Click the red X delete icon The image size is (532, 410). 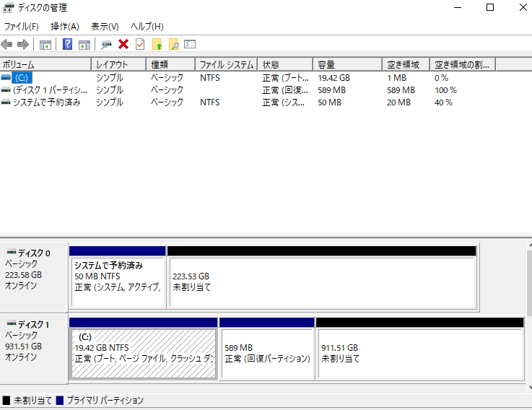pyautogui.click(x=123, y=45)
